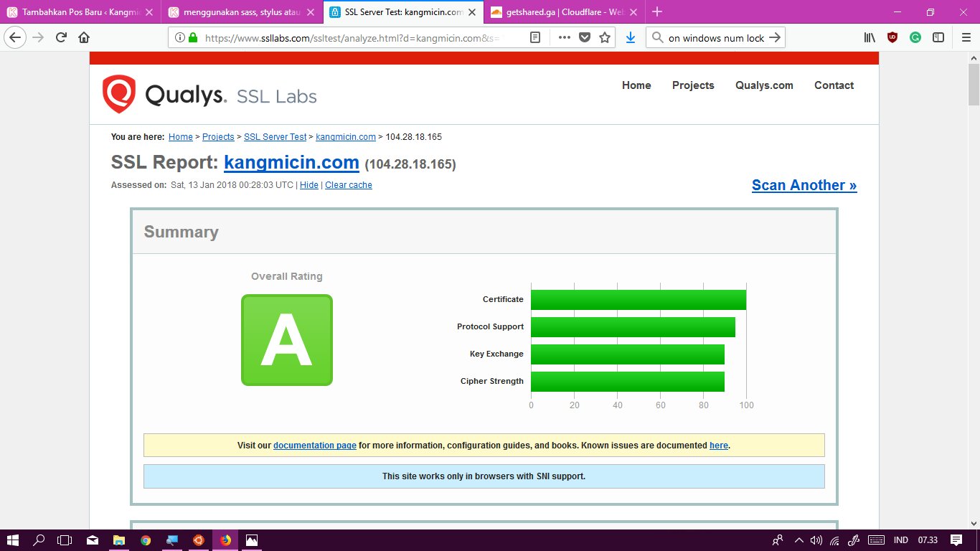
Task: Open the Downloads arrow icon
Action: point(631,38)
